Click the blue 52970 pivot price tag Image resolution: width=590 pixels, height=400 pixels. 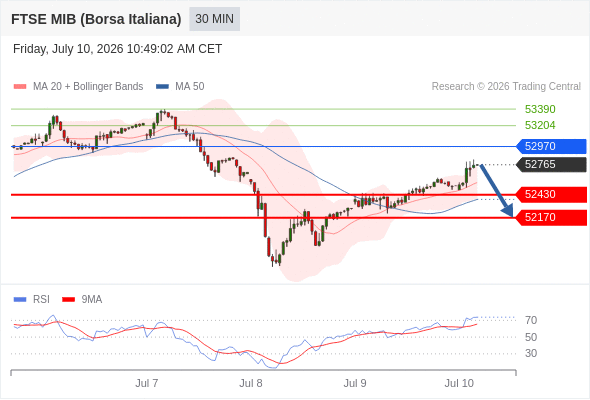551,146
